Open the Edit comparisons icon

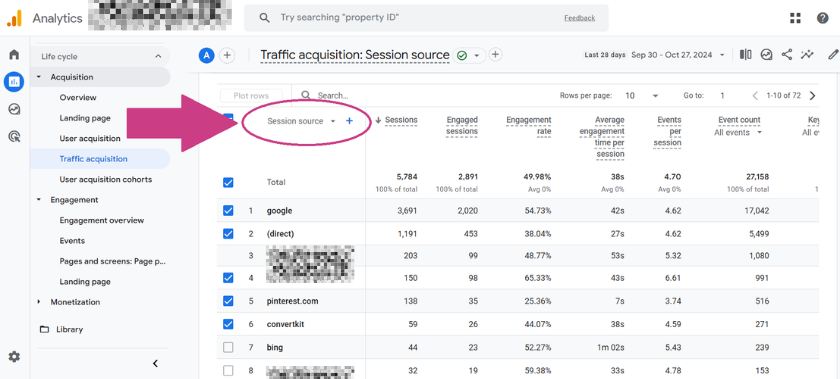745,54
